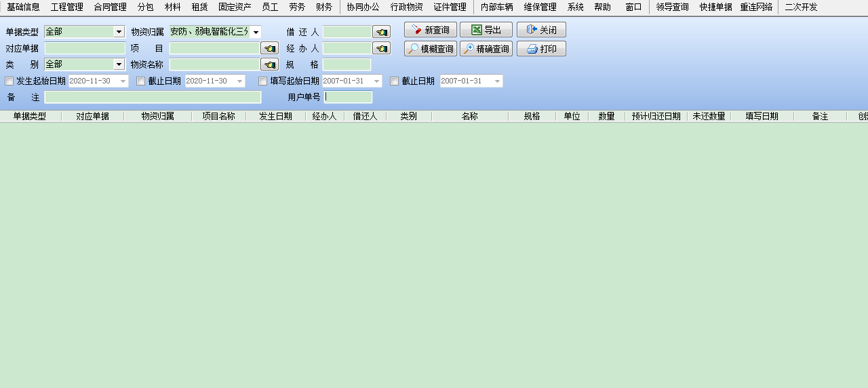The width and height of the screenshot is (868, 388).
Task: Click the 导出 export button
Action: tap(486, 30)
